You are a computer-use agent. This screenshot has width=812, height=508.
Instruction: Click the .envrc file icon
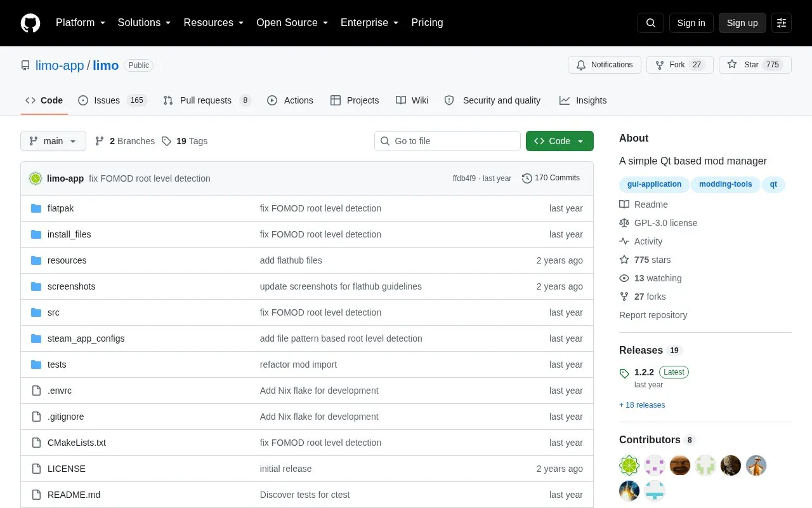pyautogui.click(x=36, y=391)
